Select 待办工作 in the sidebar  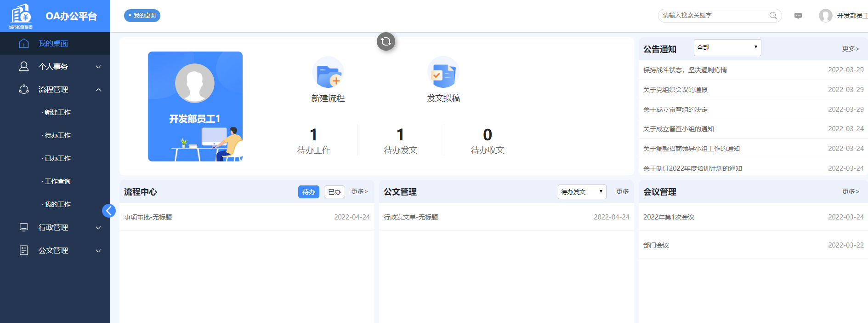click(57, 135)
